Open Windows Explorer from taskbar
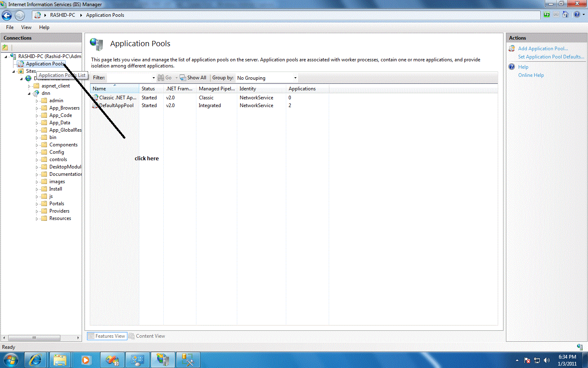This screenshot has height=368, width=588. point(60,360)
